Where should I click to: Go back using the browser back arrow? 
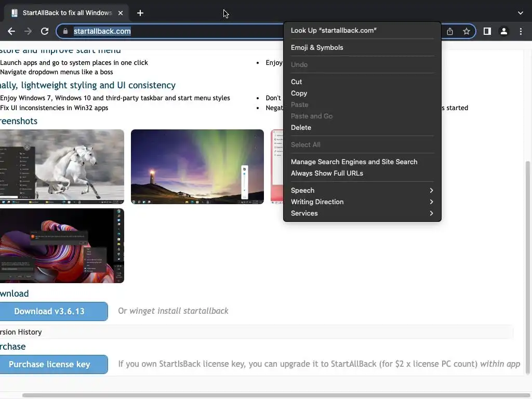pos(11,31)
